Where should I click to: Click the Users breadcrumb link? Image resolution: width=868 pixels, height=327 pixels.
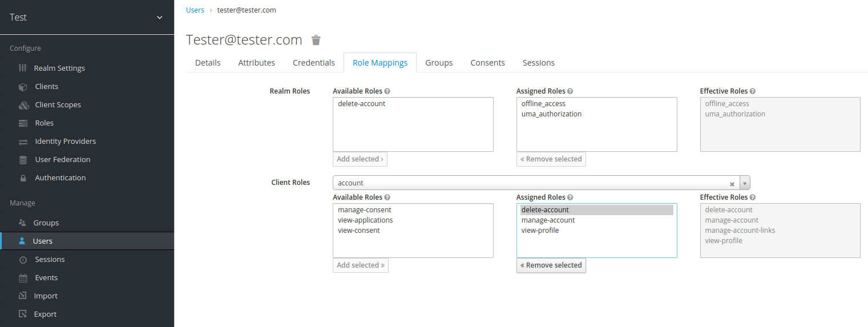coord(195,10)
